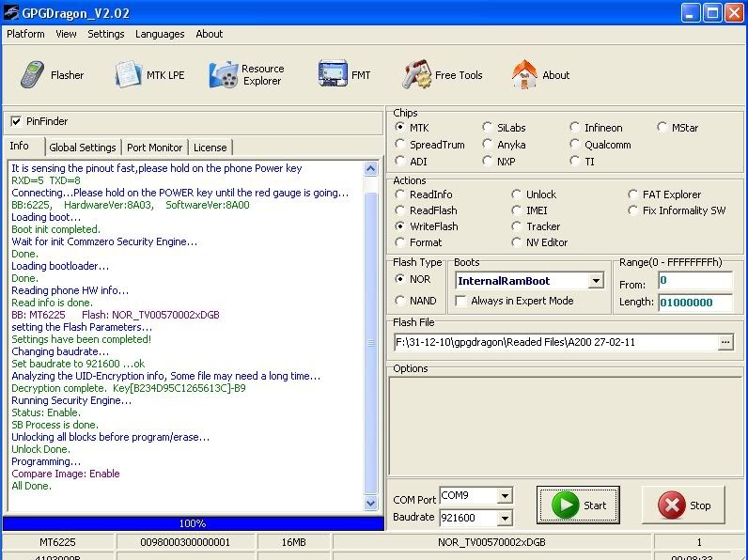Choose the NV Editor action
Screen dimensions: 748x560
click(x=516, y=242)
